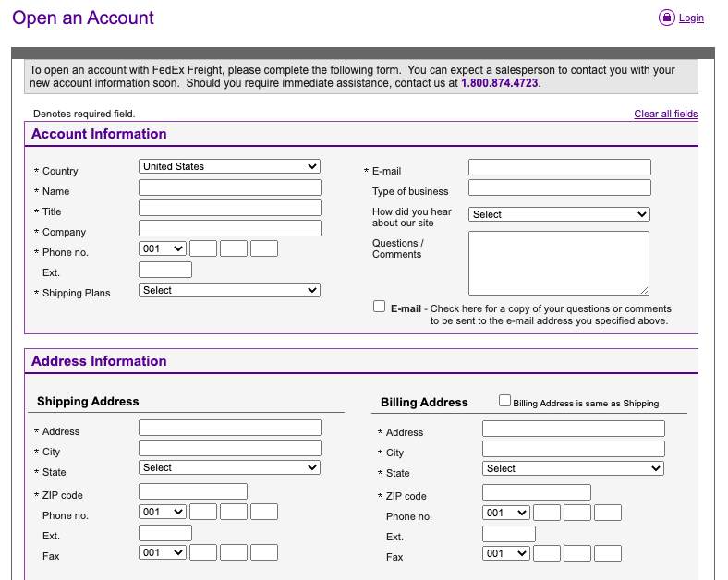Open the Billing State dropdown
Screen dimensions: 728x580
573,468
